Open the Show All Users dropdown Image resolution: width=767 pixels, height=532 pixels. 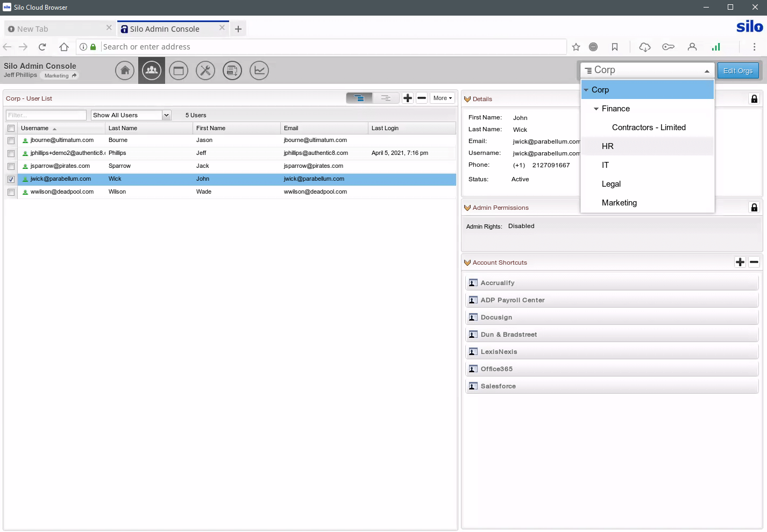tap(131, 115)
